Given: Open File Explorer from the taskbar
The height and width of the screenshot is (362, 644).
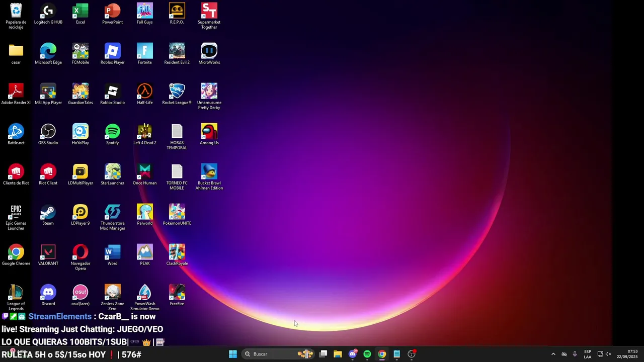Looking at the screenshot, I should tap(338, 354).
